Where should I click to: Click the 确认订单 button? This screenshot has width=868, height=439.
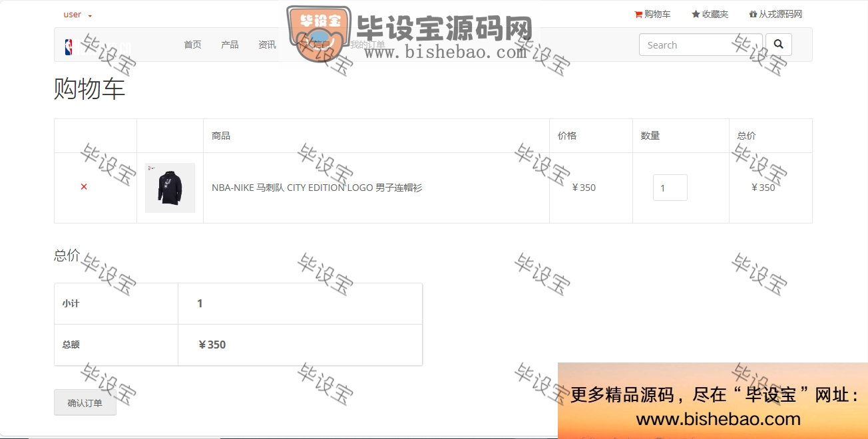(x=85, y=402)
